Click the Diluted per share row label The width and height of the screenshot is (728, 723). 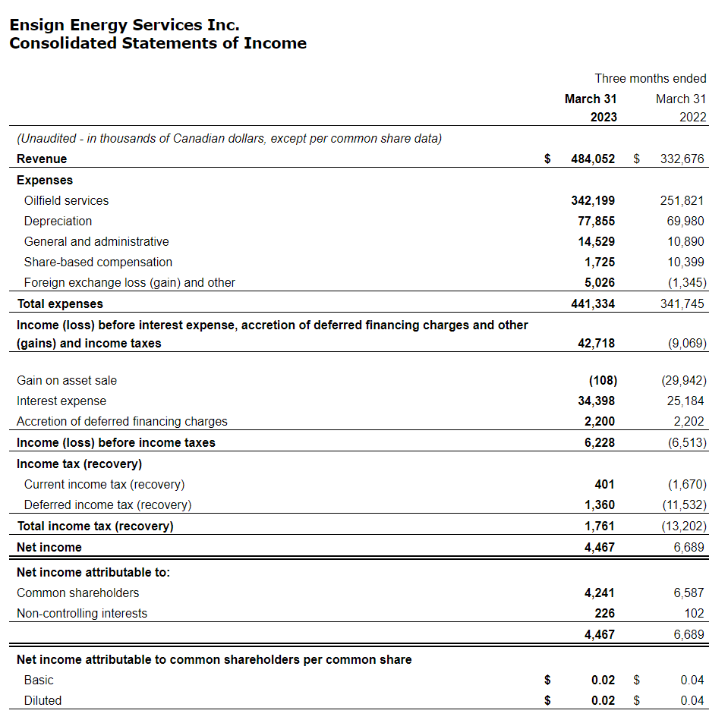click(43, 701)
